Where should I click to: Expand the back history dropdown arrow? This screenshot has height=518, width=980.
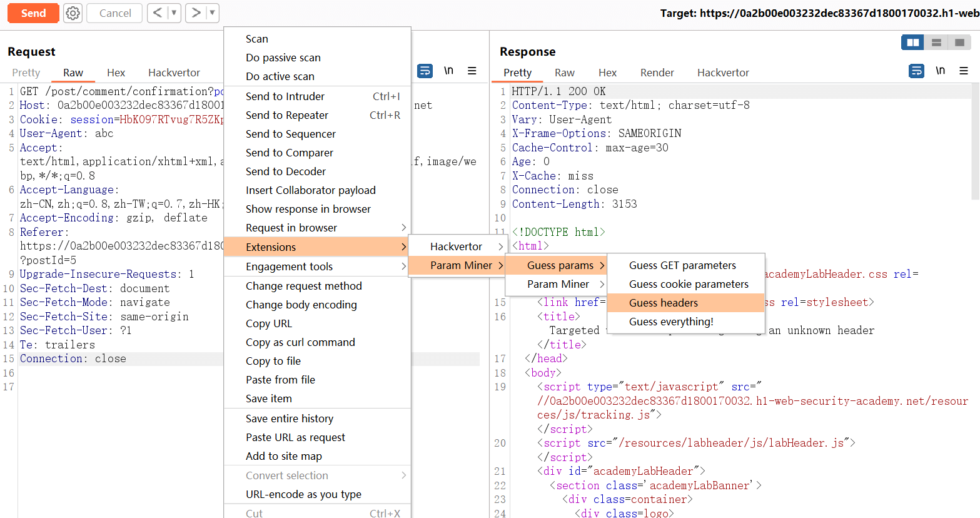pyautogui.click(x=174, y=13)
